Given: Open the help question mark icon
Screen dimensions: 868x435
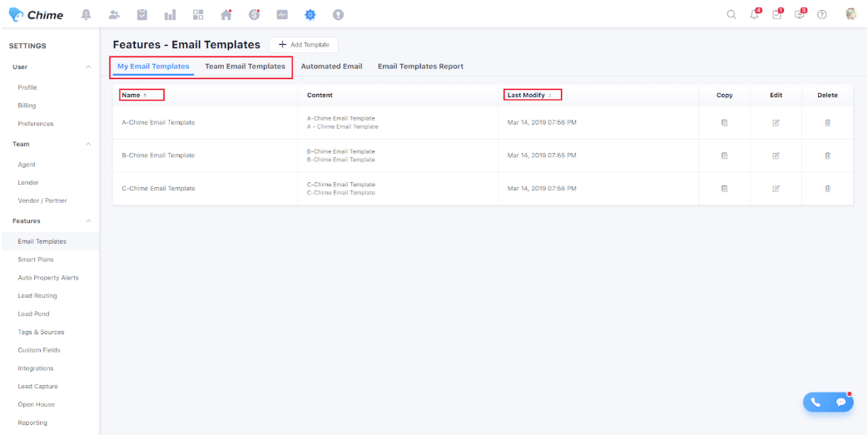Looking at the screenshot, I should click(x=821, y=14).
